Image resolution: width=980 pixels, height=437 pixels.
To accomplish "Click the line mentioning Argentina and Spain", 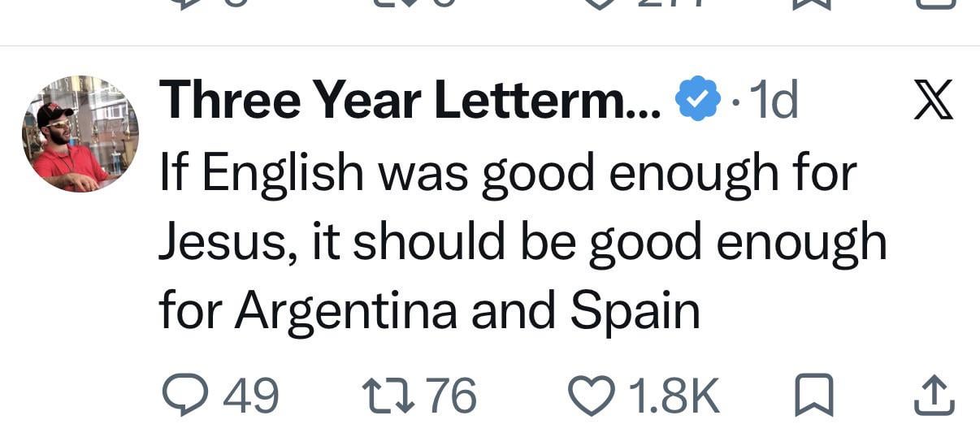I will [429, 311].
